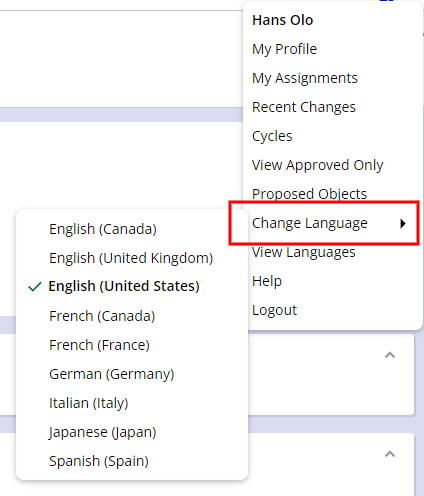The width and height of the screenshot is (424, 496).
Task: Click View Languages menu item
Action: click(x=304, y=252)
